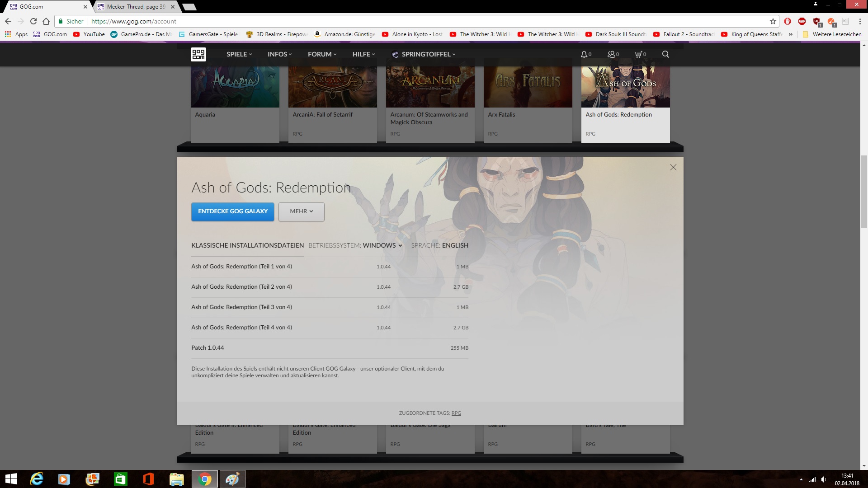Click the browser home icon
This screenshot has width=868, height=488.
point(46,21)
